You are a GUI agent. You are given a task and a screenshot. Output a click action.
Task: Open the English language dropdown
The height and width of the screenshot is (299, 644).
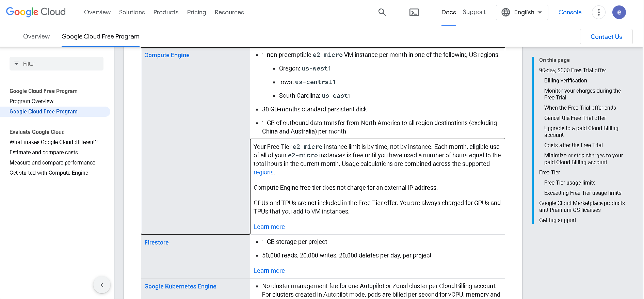point(522,12)
